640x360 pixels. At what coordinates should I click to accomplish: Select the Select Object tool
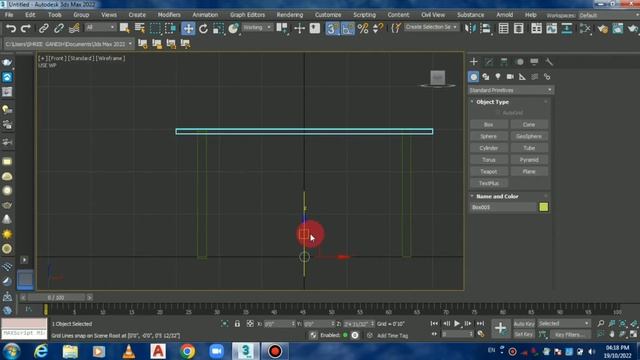[x=124, y=28]
